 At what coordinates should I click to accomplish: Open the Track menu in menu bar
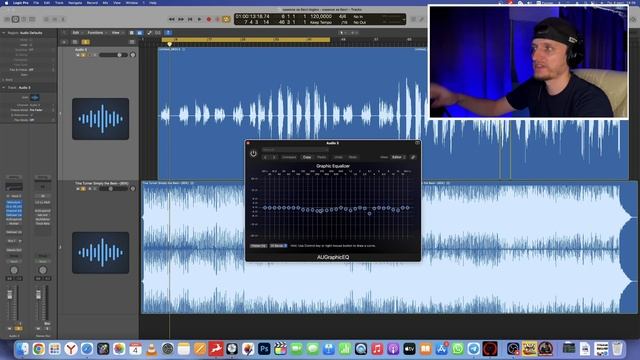coord(59,2)
